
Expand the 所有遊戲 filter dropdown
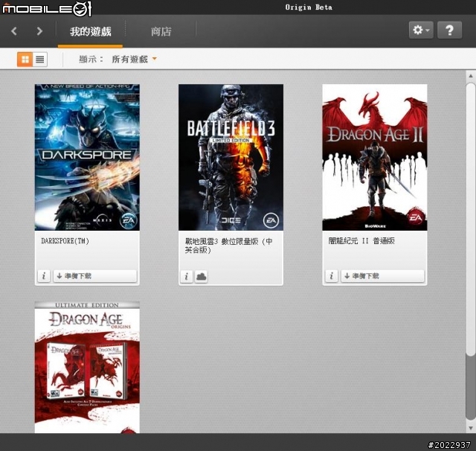tap(134, 59)
